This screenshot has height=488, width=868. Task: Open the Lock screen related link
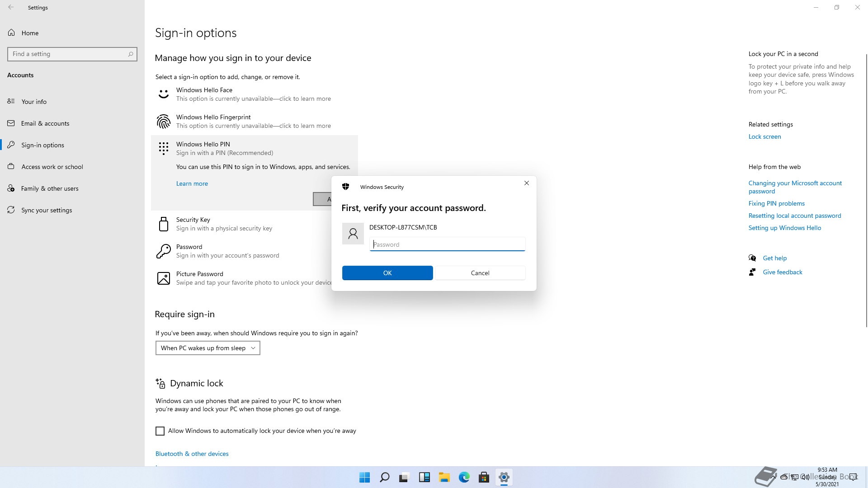764,136
